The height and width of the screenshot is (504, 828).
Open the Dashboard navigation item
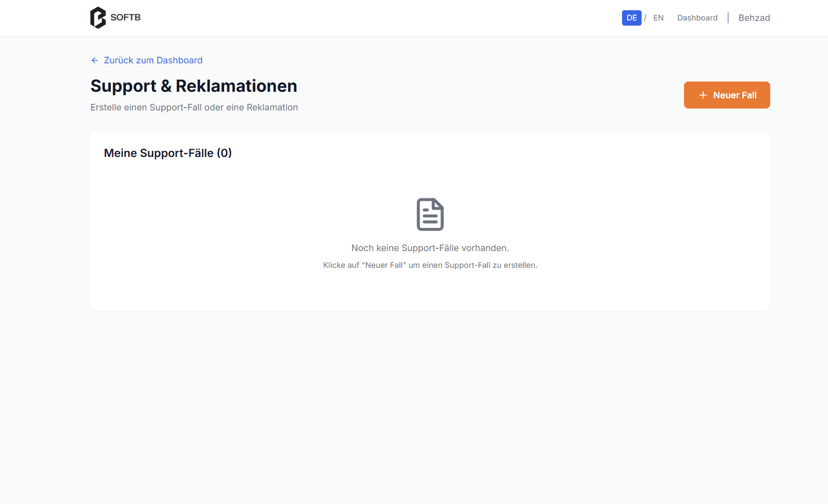(x=697, y=18)
